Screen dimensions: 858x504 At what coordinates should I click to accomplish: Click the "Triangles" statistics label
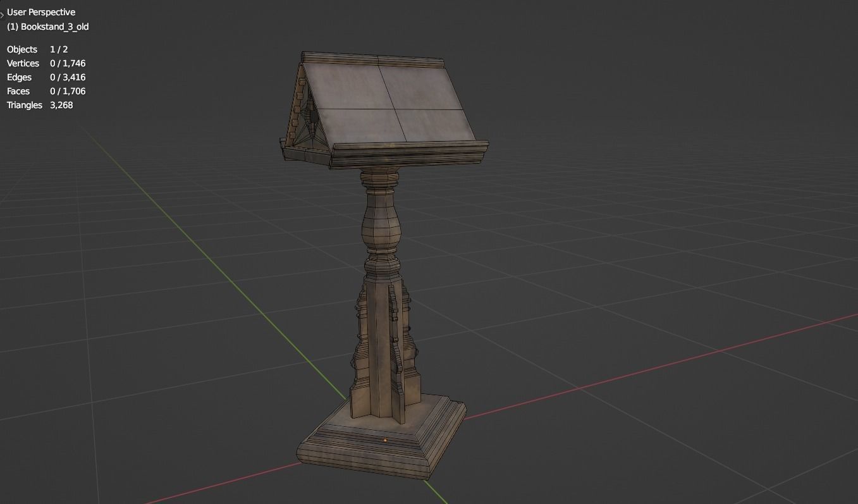point(25,105)
